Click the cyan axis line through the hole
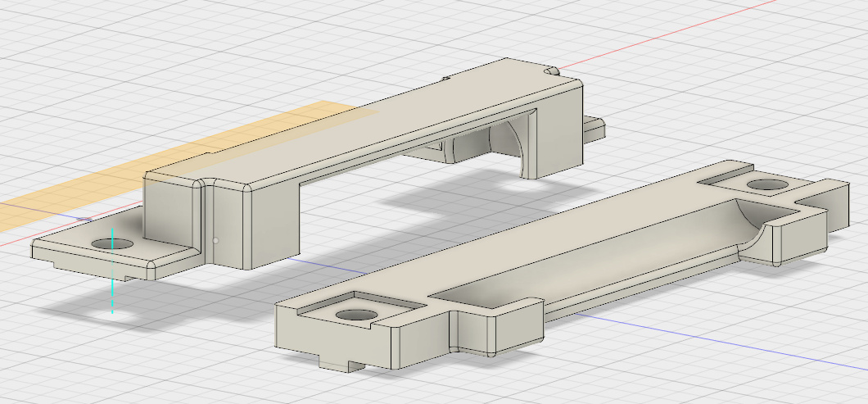868x404 pixels. [112, 270]
